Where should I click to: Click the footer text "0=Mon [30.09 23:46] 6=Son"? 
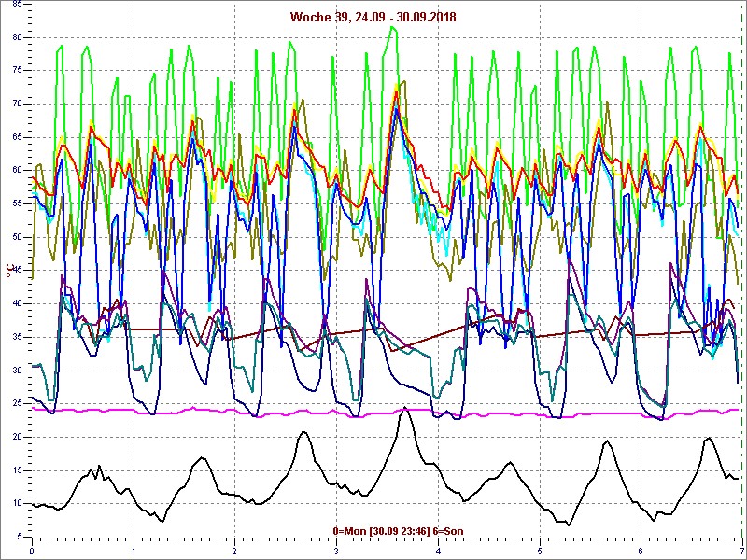point(398,531)
